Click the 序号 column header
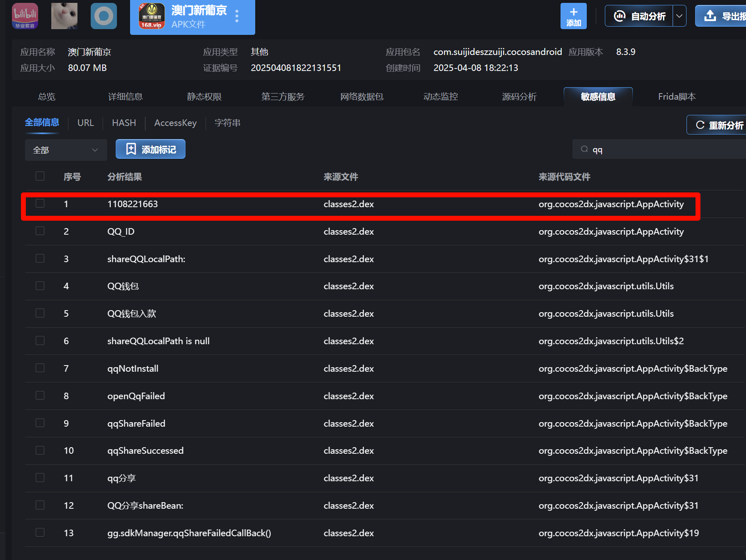The image size is (746, 560). click(72, 177)
